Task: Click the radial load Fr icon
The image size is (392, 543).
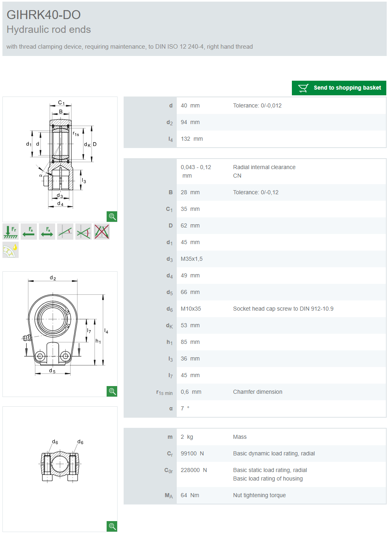Action: click(11, 232)
